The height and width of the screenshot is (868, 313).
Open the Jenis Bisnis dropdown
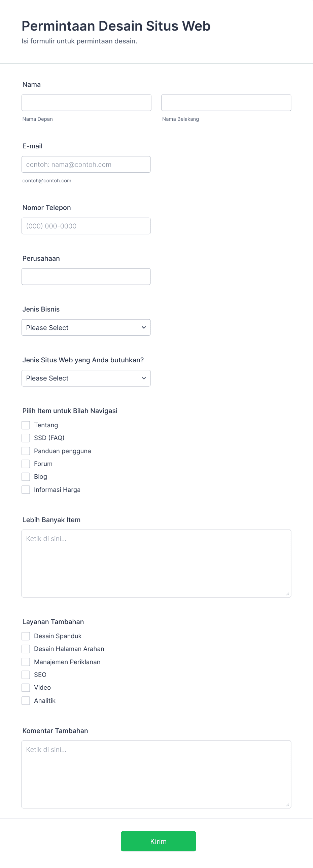(86, 327)
